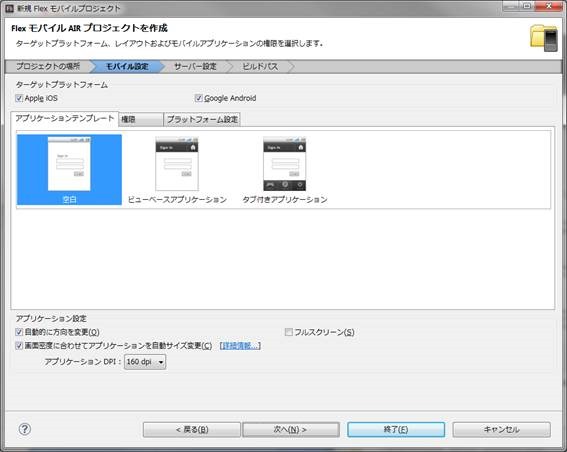Click the 次へ(N) next button
This screenshot has height=452, width=567.
[x=291, y=430]
